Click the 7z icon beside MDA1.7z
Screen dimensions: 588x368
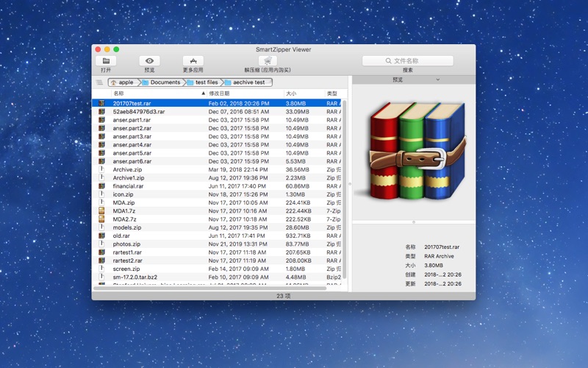[x=101, y=210]
